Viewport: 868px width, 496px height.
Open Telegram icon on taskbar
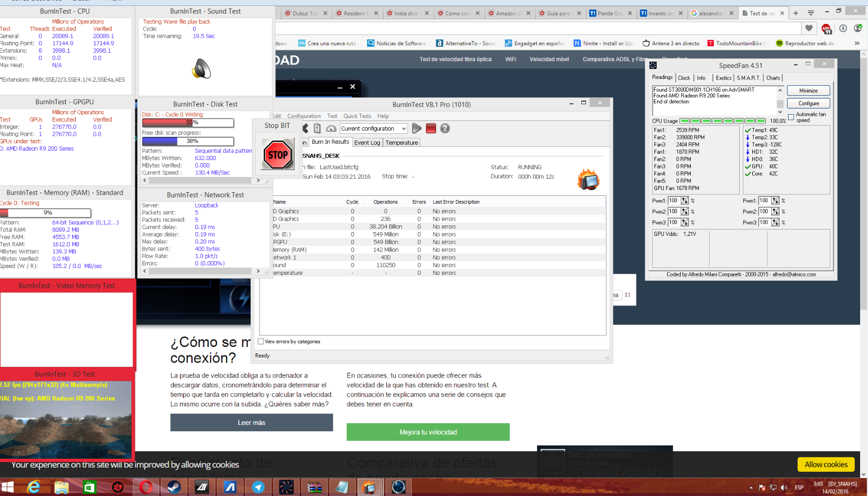[258, 487]
